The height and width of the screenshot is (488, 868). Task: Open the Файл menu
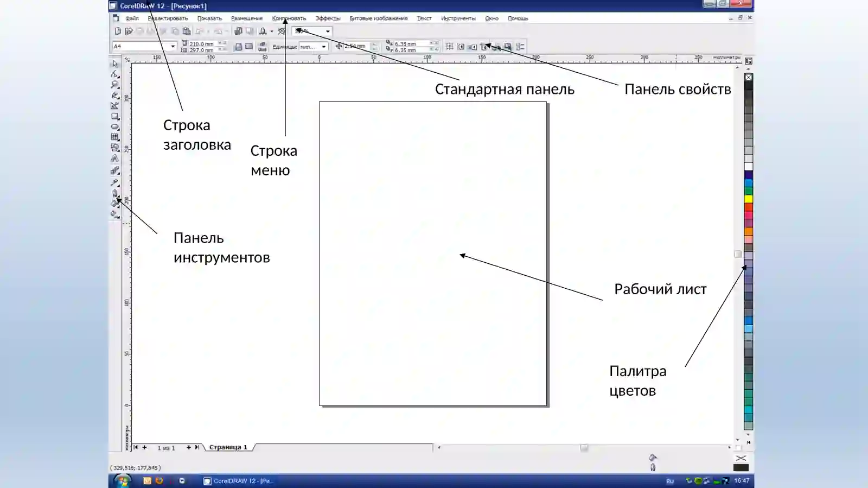click(132, 18)
